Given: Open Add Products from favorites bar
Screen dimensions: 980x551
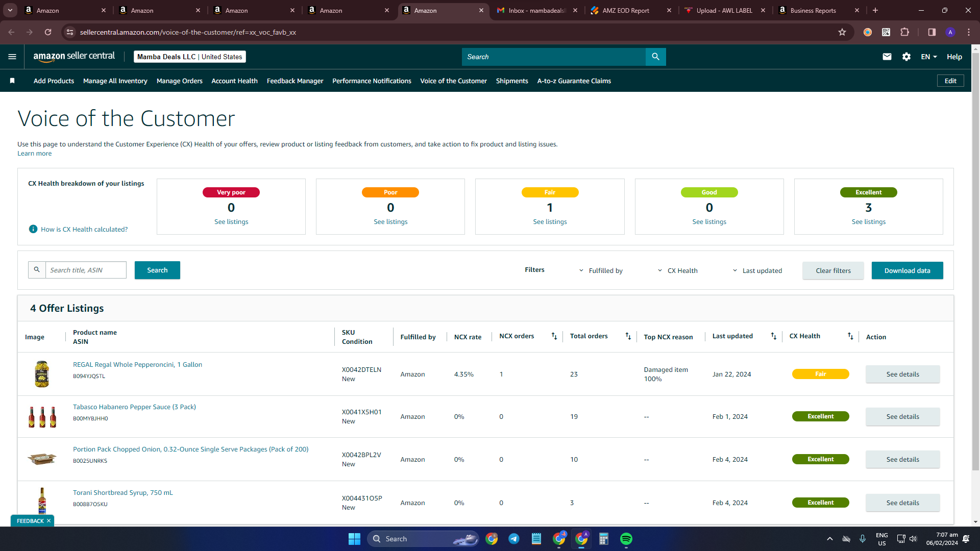Looking at the screenshot, I should tap(54, 81).
